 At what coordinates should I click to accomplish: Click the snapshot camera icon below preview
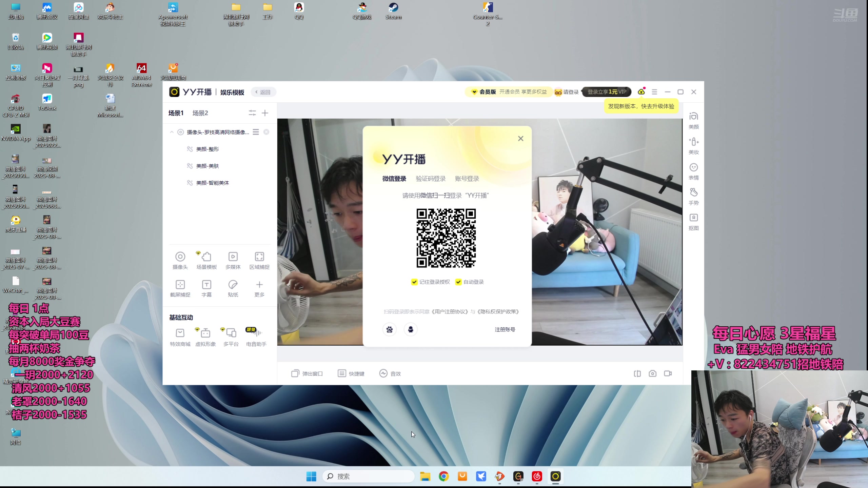(652, 373)
